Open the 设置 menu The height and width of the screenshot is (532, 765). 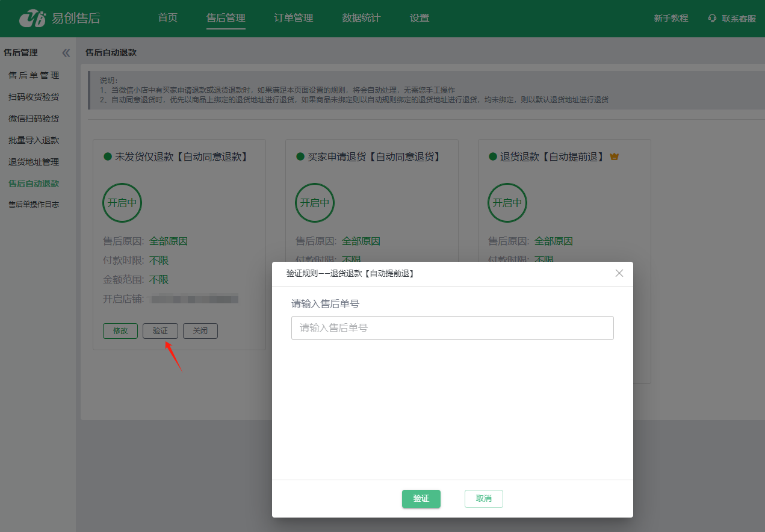420,18
